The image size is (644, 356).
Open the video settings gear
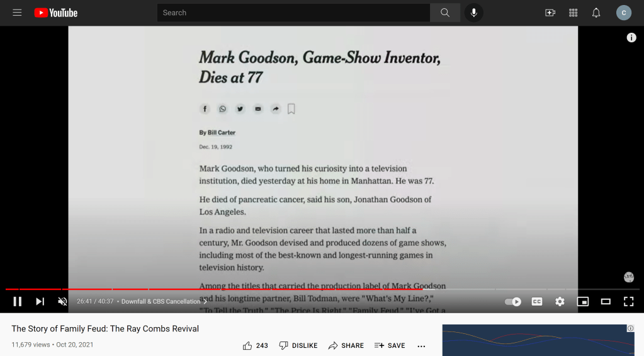point(560,301)
